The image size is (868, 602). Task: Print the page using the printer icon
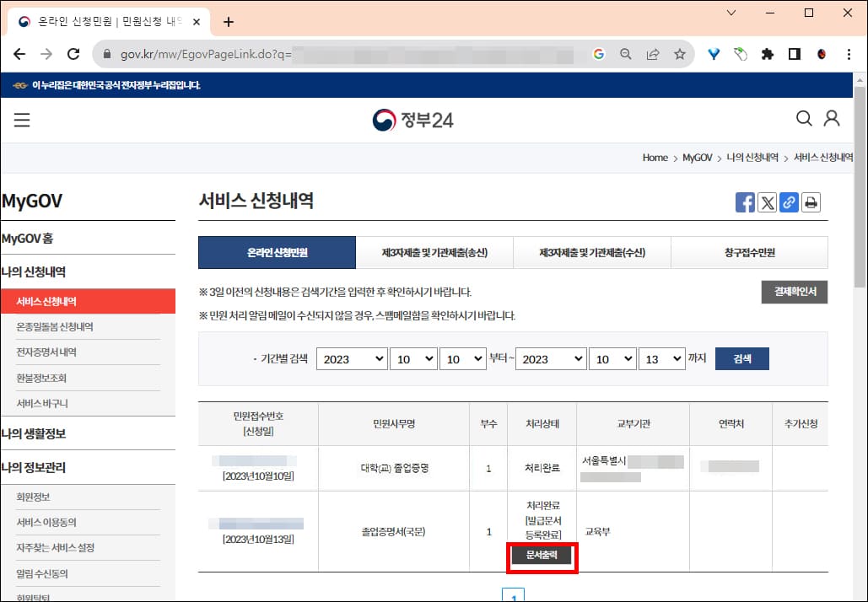pyautogui.click(x=811, y=202)
